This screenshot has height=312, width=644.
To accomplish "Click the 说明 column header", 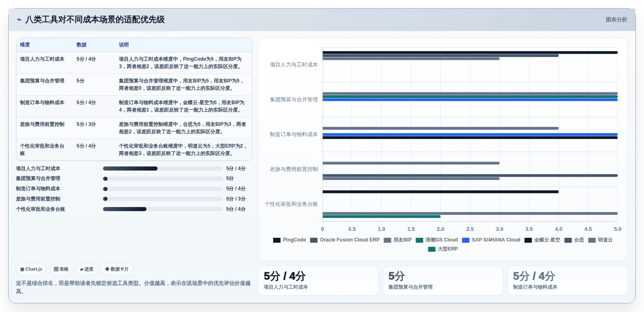I will coord(124,45).
